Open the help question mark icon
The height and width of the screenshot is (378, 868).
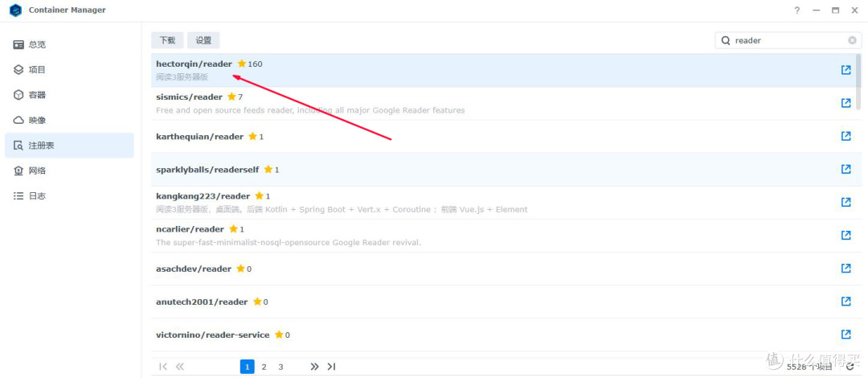[796, 10]
